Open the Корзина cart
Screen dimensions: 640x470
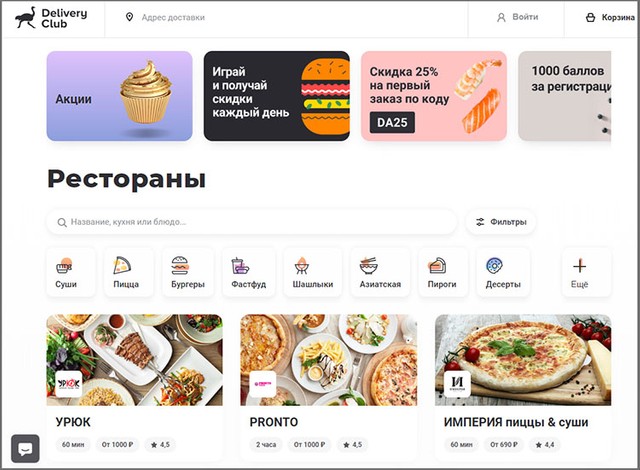click(610, 18)
